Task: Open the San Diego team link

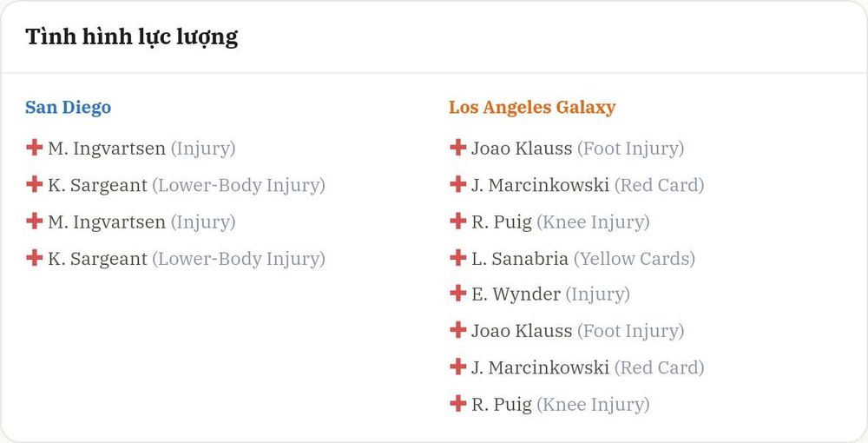Action: tap(68, 107)
